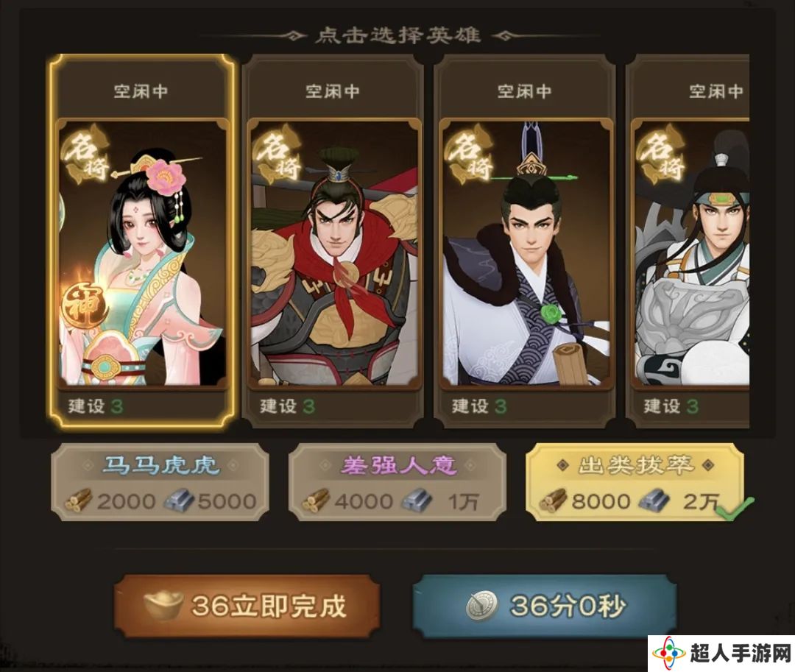
Task: Select the 差强人意 quality option
Action: [x=397, y=482]
